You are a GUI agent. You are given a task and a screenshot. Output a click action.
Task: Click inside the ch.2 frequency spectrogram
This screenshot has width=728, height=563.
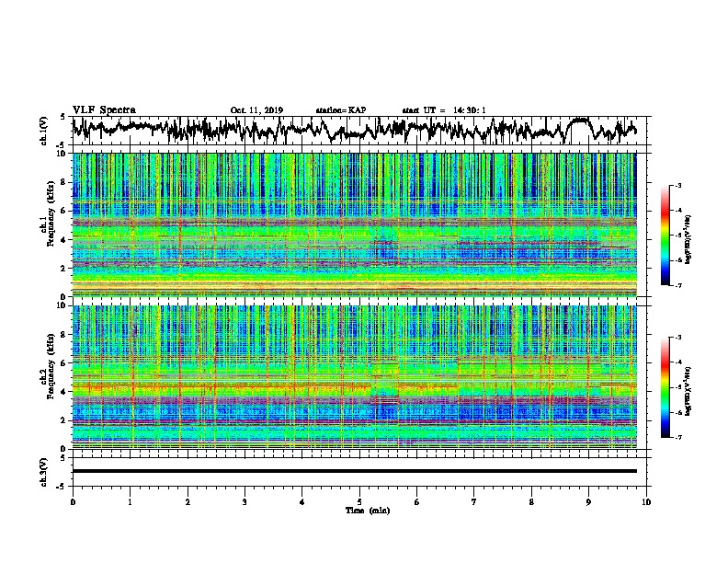(x=354, y=377)
